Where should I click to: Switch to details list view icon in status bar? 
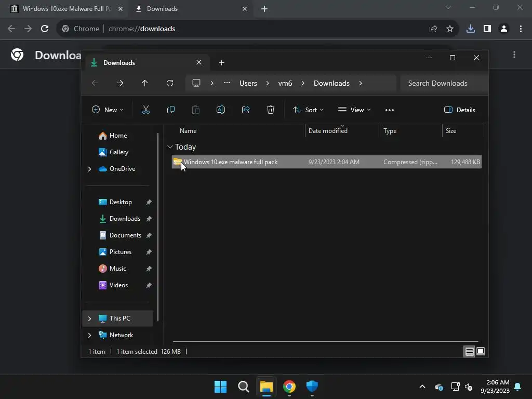tap(469, 352)
